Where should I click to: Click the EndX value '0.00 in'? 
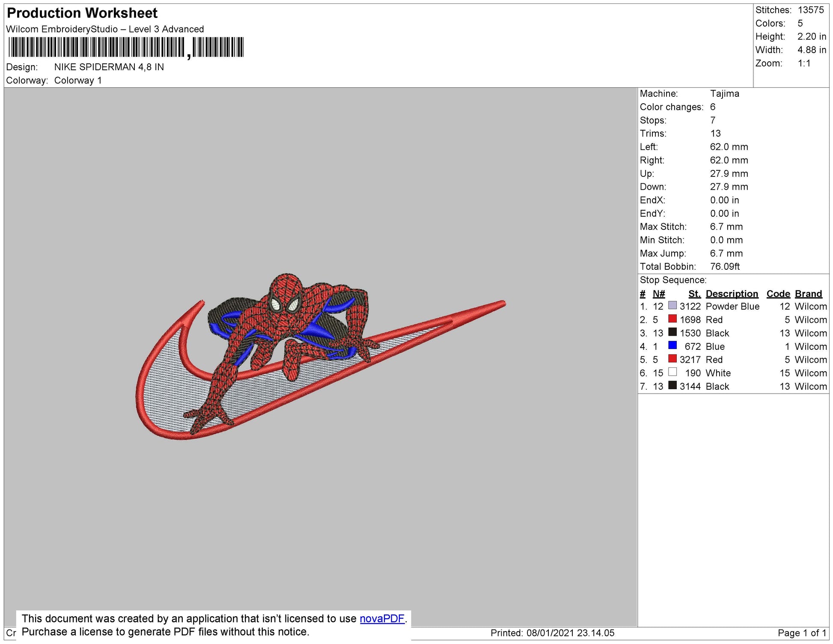tap(724, 200)
